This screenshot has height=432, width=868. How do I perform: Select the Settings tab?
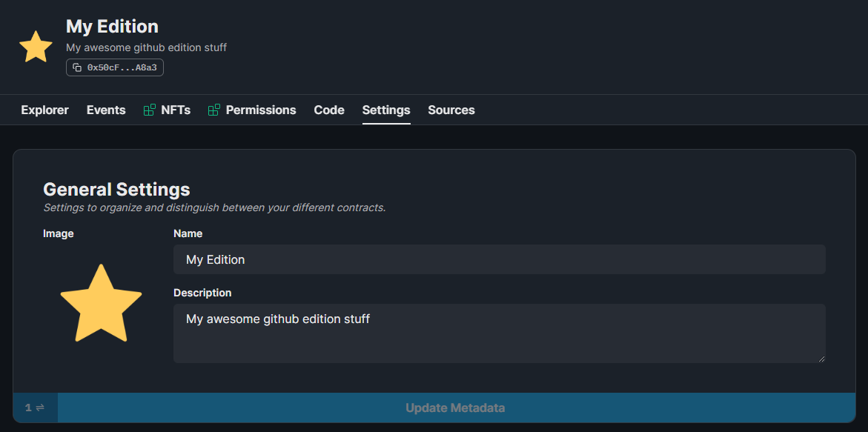pos(385,110)
